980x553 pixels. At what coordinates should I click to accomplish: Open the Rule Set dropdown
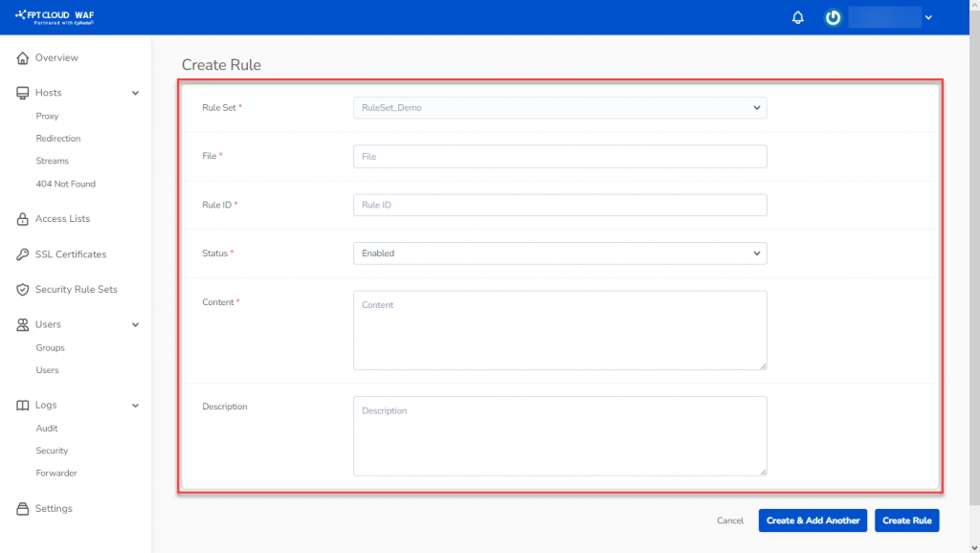click(559, 107)
